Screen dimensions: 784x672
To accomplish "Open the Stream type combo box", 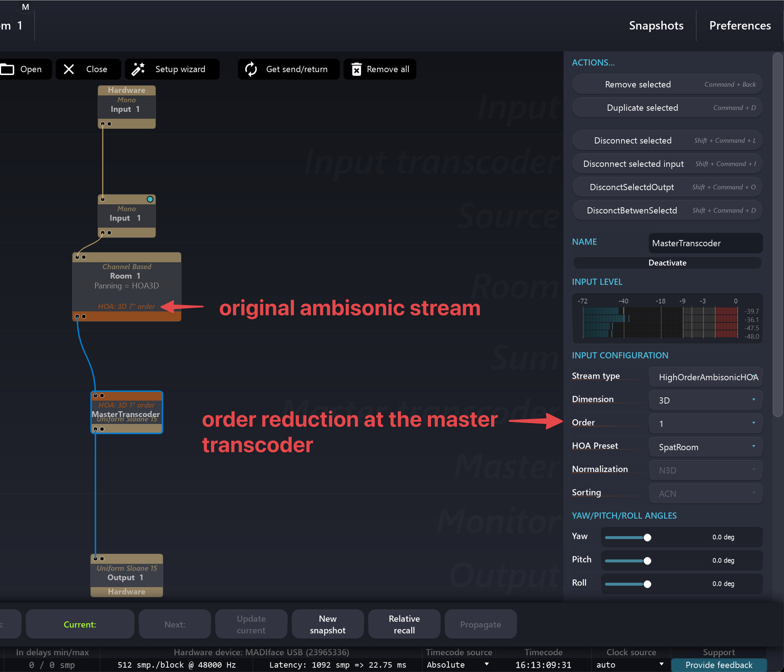I will click(705, 377).
